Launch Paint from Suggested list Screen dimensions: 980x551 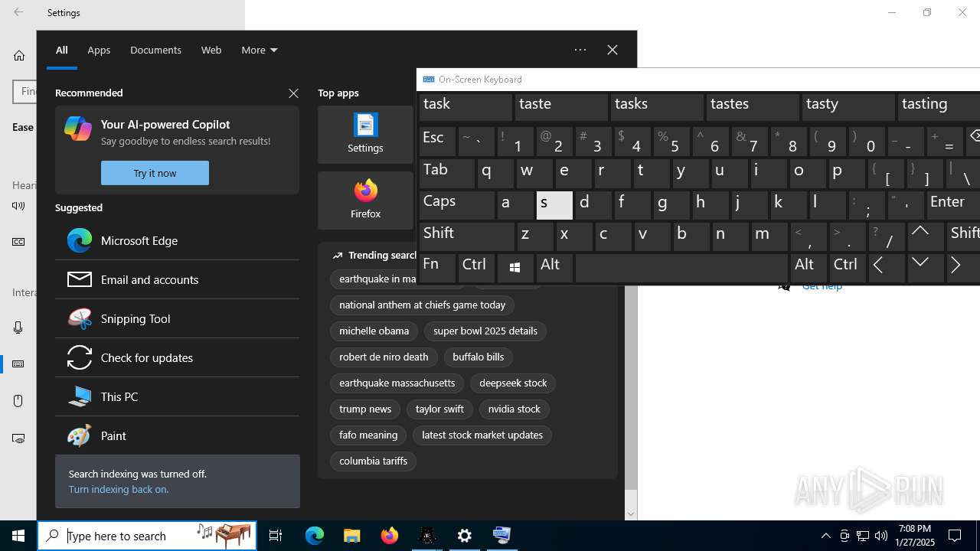pyautogui.click(x=177, y=435)
